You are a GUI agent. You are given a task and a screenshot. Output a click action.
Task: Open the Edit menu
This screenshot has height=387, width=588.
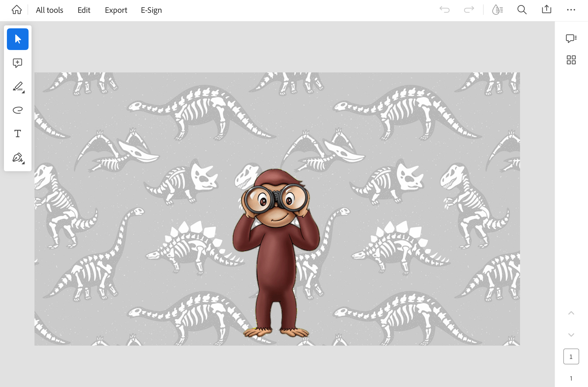point(84,10)
